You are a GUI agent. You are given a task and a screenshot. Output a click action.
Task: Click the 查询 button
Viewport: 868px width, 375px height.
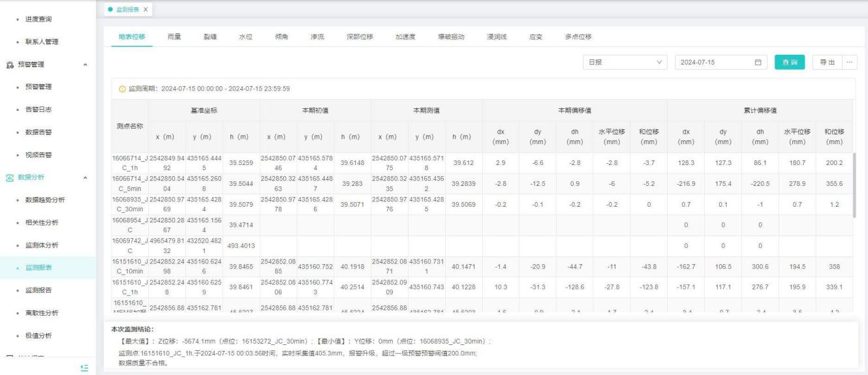[790, 63]
